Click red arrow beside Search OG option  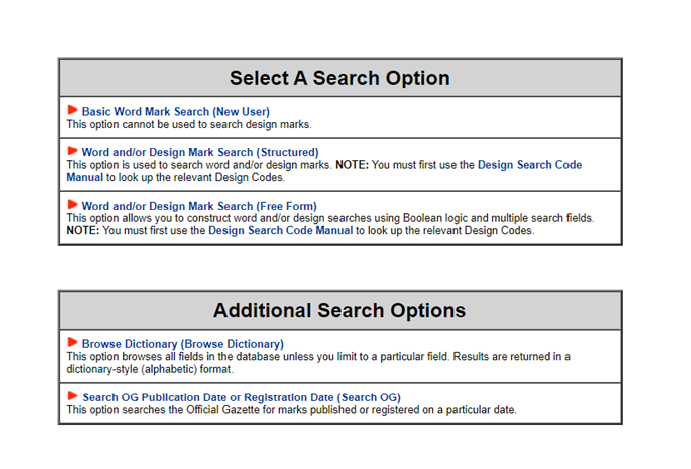[x=73, y=396]
